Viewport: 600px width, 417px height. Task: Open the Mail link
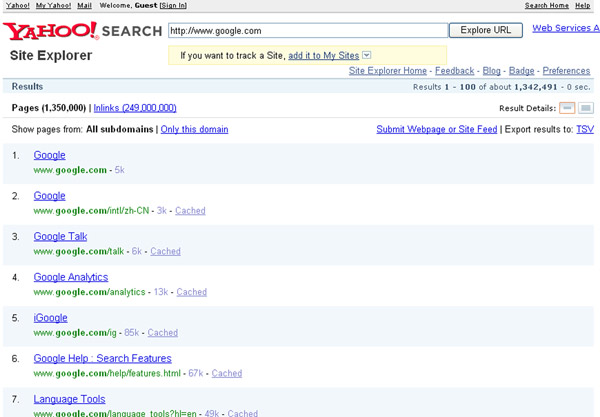pyautogui.click(x=84, y=6)
